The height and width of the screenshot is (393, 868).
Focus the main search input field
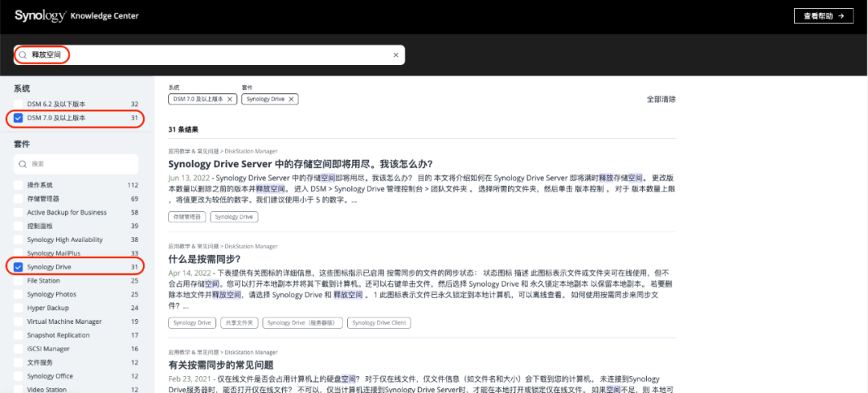209,55
